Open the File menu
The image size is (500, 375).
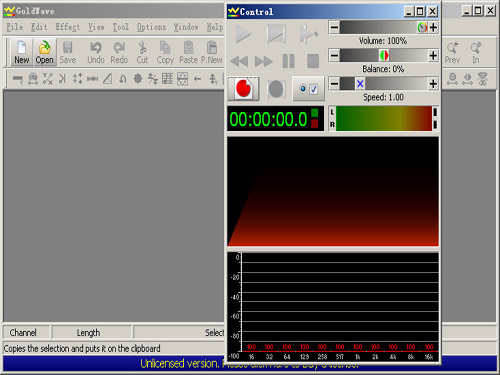coord(15,27)
